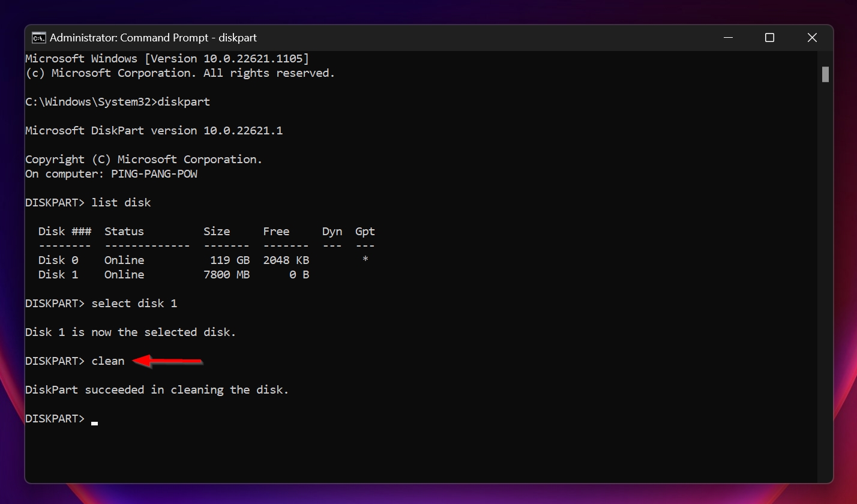The image size is (857, 504).
Task: Click the 'Status' column header
Action: click(124, 232)
